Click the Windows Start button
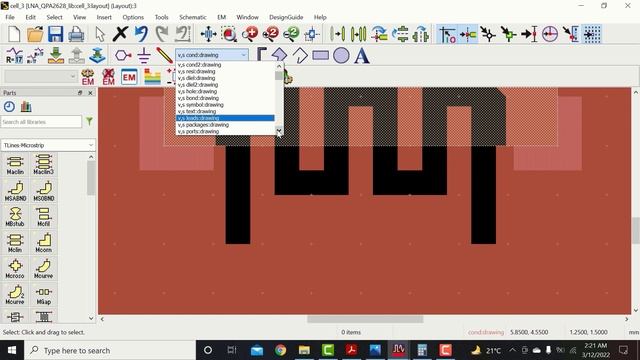640x360 pixels. point(11,350)
